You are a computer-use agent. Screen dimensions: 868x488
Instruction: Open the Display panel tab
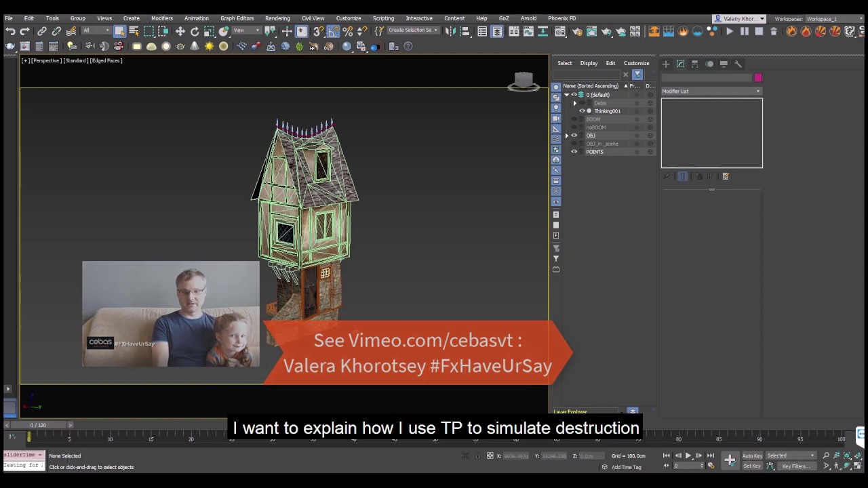click(724, 64)
